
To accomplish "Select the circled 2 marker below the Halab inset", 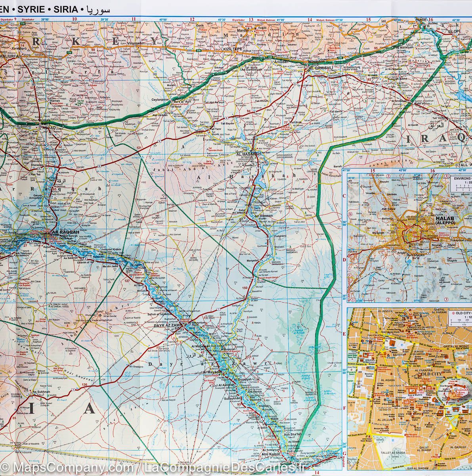I will [x=388, y=299].
